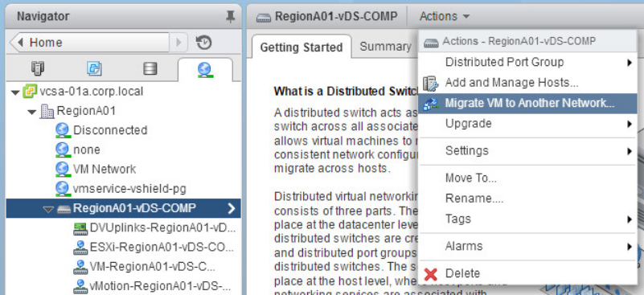Click the DVUplinks port group icon
This screenshot has width=644, height=295.
[x=80, y=228]
